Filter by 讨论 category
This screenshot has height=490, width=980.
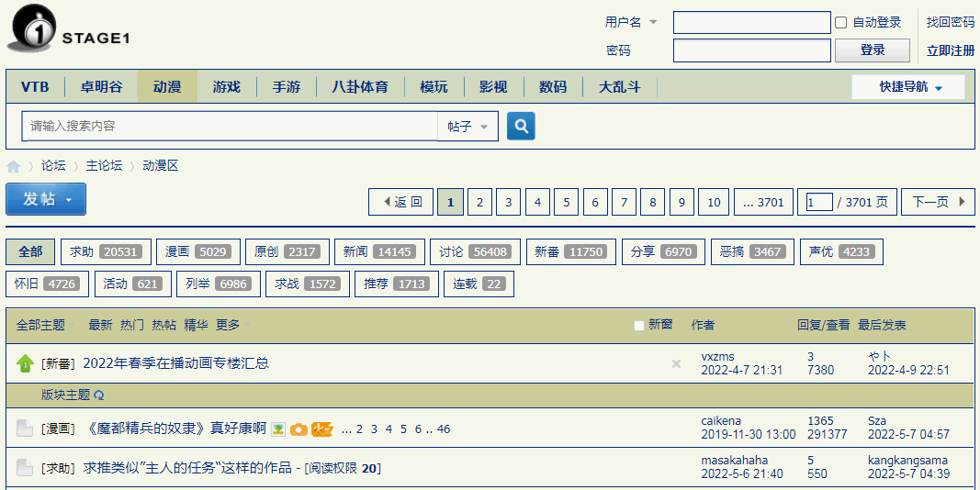pyautogui.click(x=475, y=251)
